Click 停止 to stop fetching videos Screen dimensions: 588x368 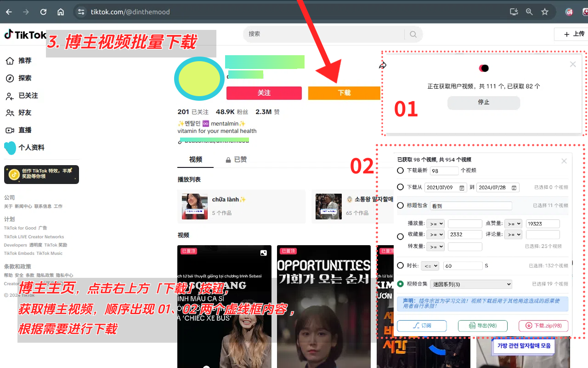tap(484, 102)
